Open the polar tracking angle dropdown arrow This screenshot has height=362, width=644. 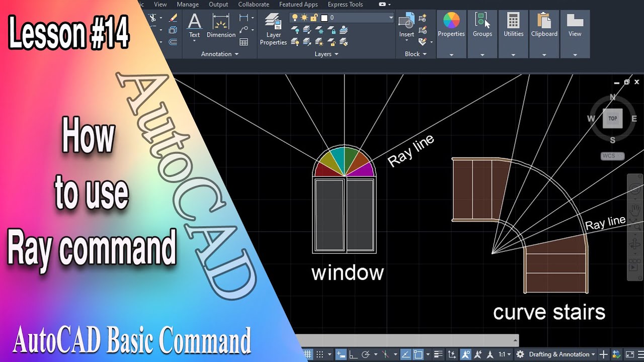376,354
